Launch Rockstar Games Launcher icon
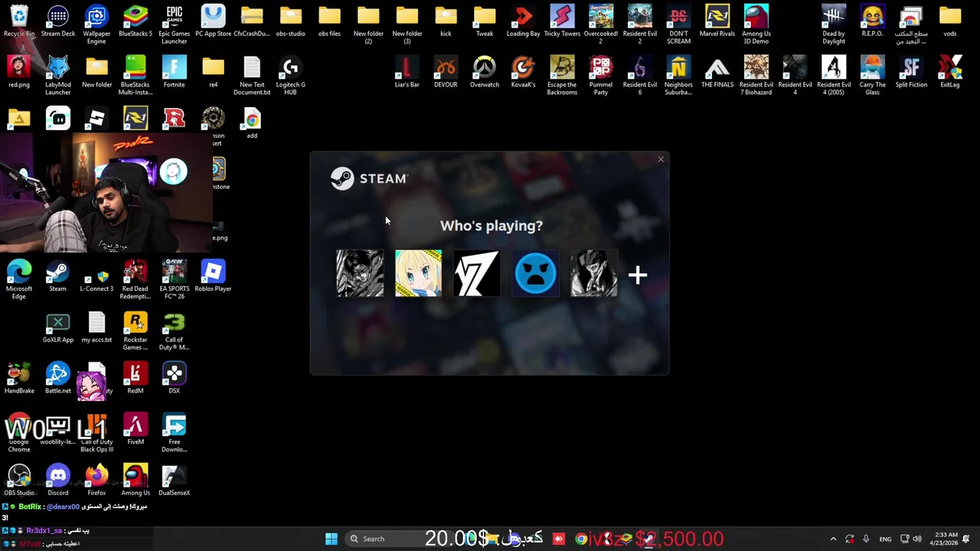Viewport: 980px width, 551px height. pos(136,331)
